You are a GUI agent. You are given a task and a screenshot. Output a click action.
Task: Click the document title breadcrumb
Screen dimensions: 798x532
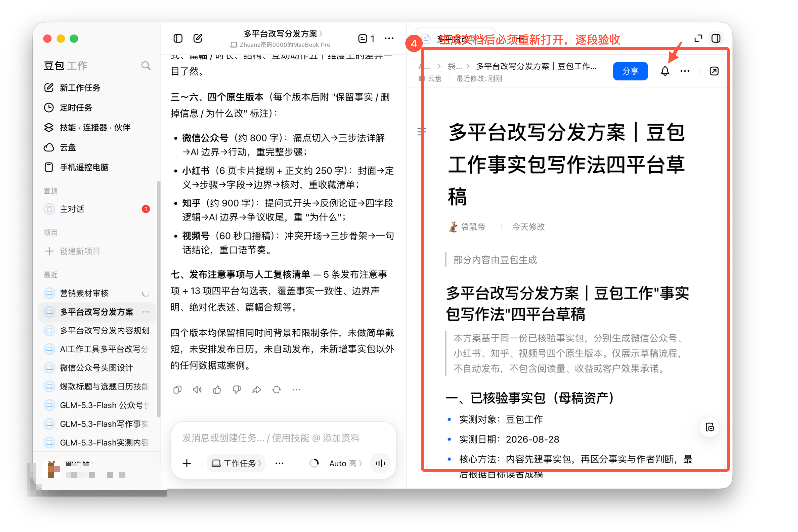tap(536, 66)
